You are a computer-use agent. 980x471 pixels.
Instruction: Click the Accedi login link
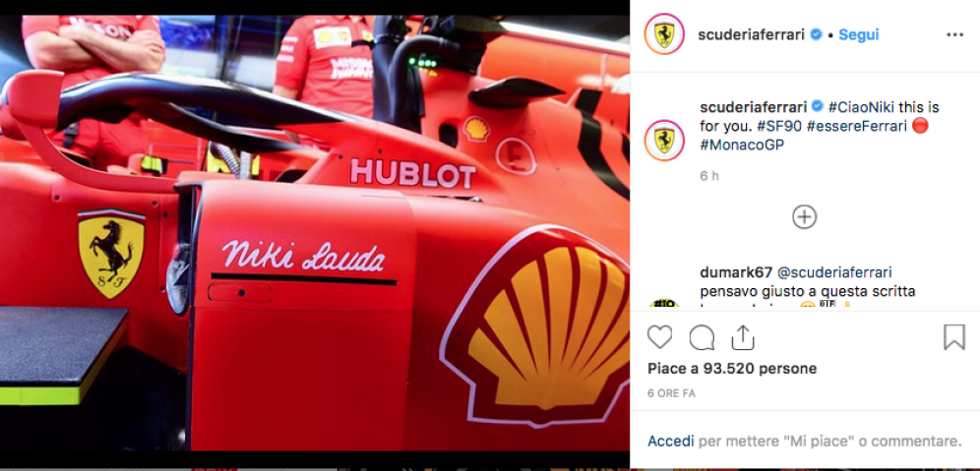[671, 442]
